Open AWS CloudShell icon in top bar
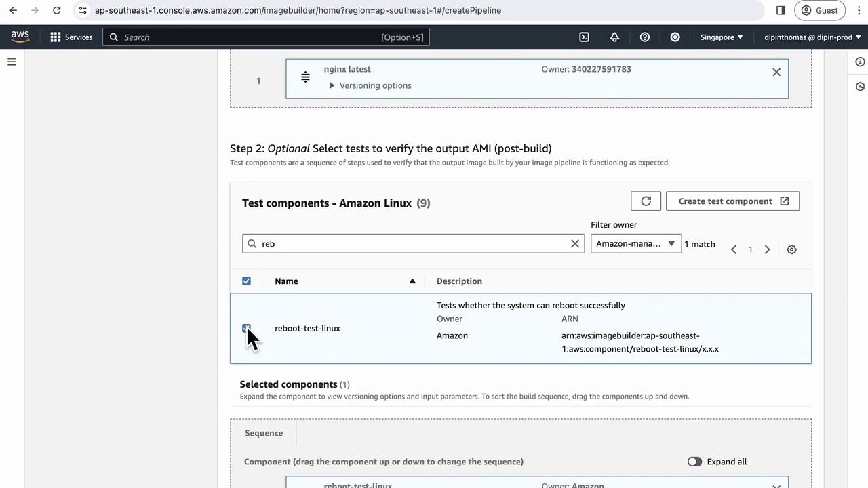The width and height of the screenshot is (868, 488). [584, 37]
